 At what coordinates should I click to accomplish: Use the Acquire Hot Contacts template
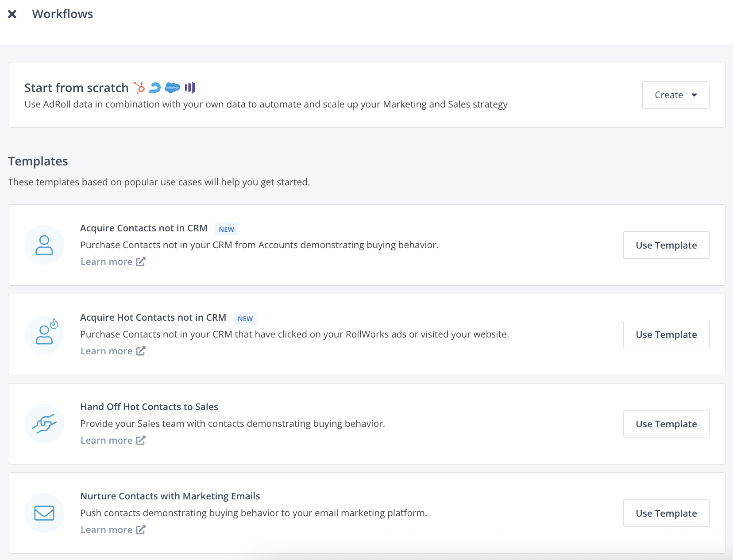(x=666, y=334)
